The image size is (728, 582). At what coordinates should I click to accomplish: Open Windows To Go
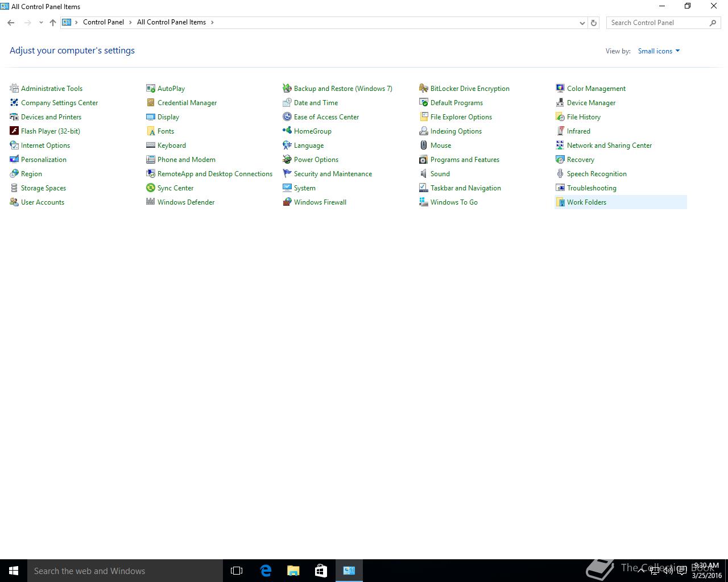[454, 202]
